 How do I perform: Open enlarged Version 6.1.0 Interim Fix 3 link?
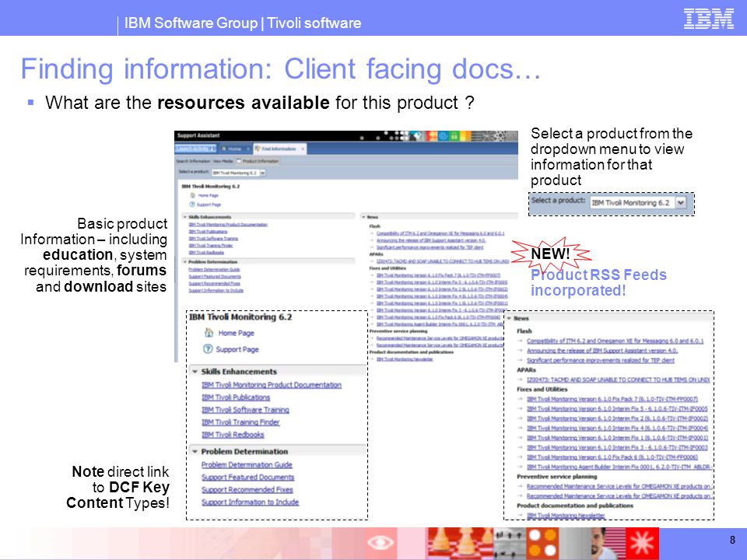[x=617, y=448]
